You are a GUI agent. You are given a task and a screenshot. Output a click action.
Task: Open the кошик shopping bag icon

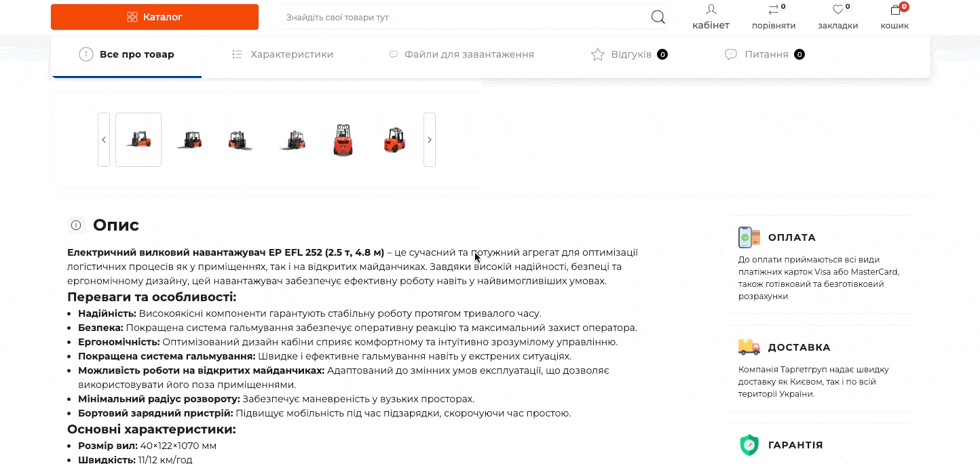coord(895,9)
